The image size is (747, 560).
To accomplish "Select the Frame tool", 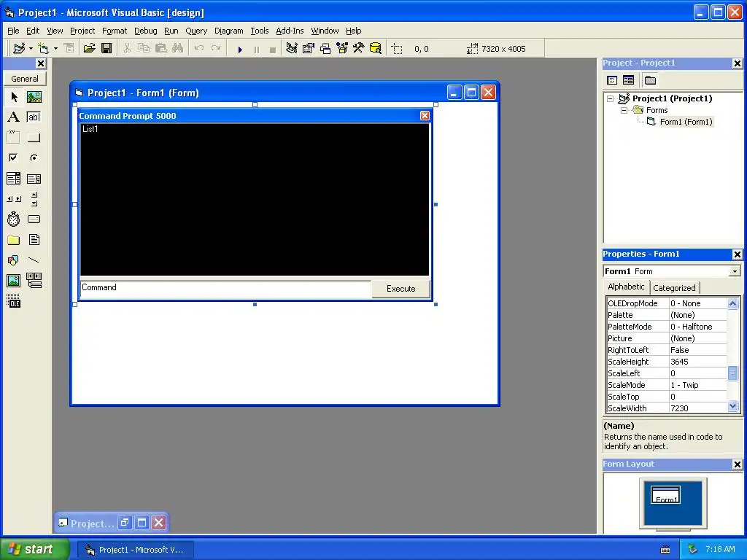I will pyautogui.click(x=14, y=138).
